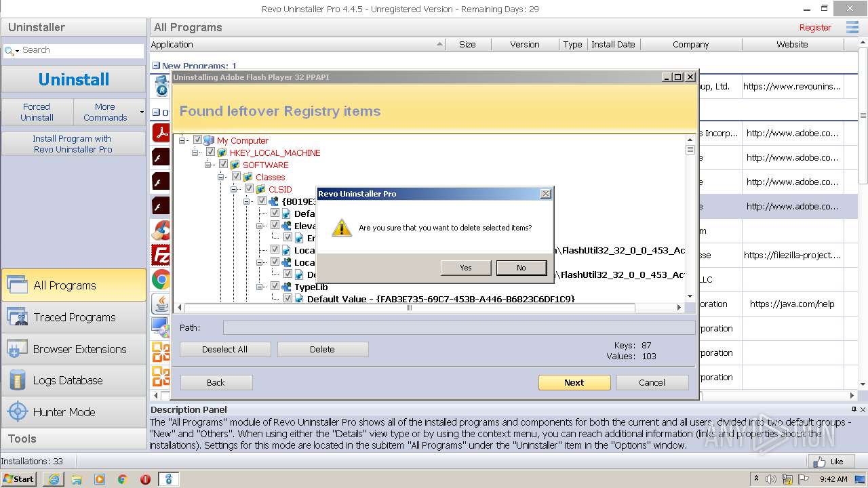Open Forced Uninstall
868x488 pixels.
(x=37, y=112)
